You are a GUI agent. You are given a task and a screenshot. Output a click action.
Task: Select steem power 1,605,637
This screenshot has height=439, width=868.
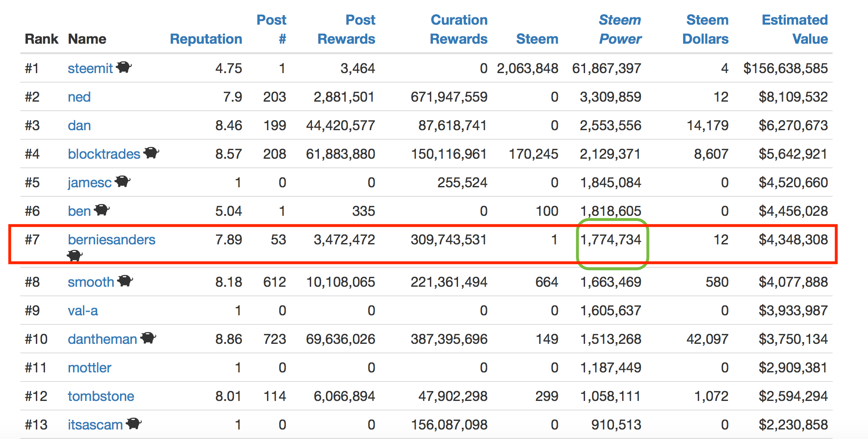tap(610, 311)
